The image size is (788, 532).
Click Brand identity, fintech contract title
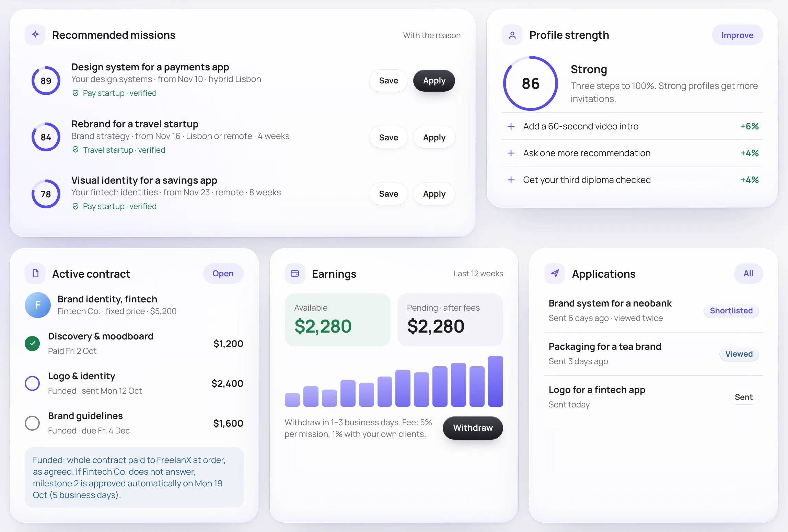click(107, 299)
